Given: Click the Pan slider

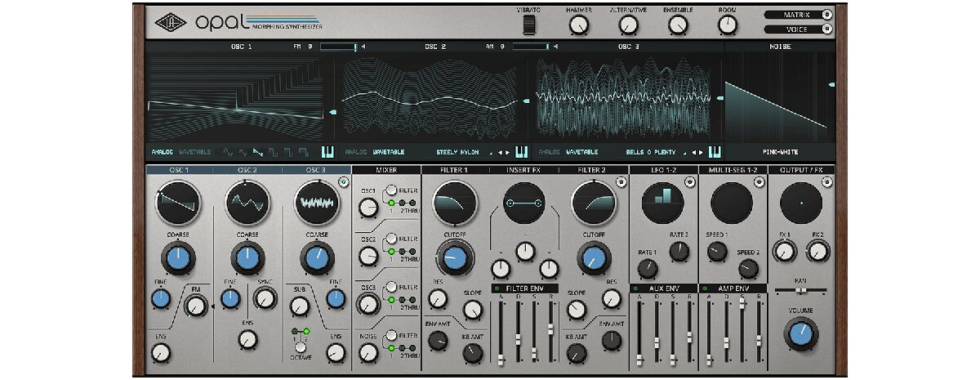Looking at the screenshot, I should coord(801,290).
